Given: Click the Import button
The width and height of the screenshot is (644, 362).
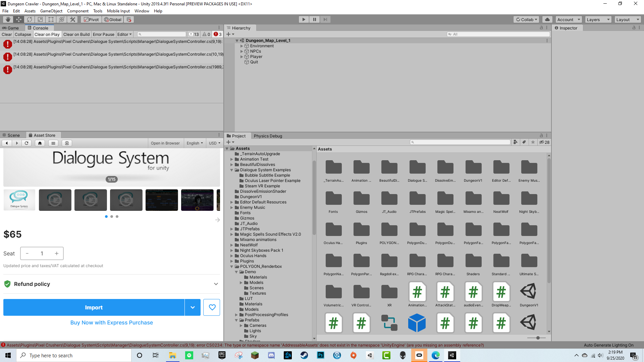Looking at the screenshot, I should [94, 307].
